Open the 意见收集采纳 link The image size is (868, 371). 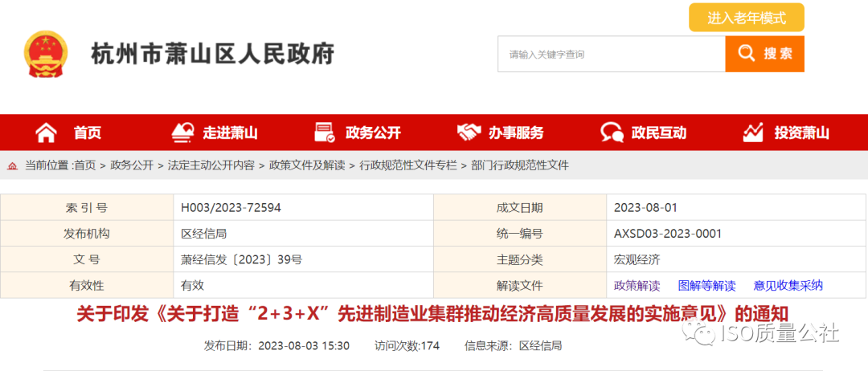(788, 286)
